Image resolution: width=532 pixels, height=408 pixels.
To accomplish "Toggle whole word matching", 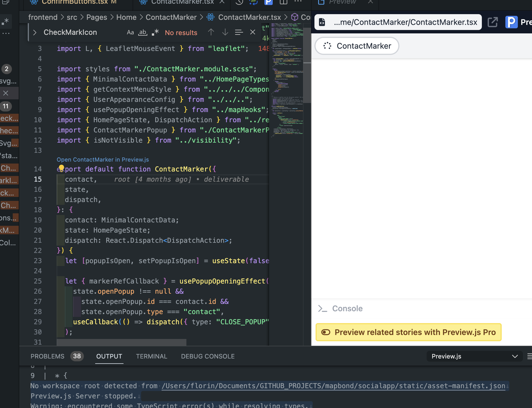I will (x=142, y=33).
